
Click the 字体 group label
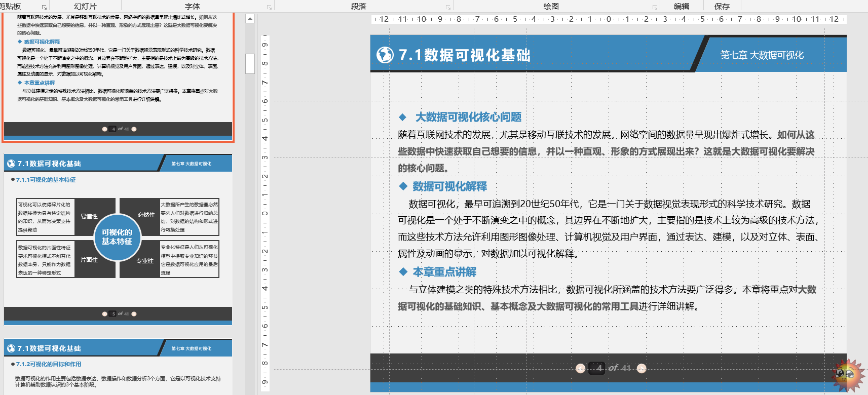pyautogui.click(x=193, y=6)
